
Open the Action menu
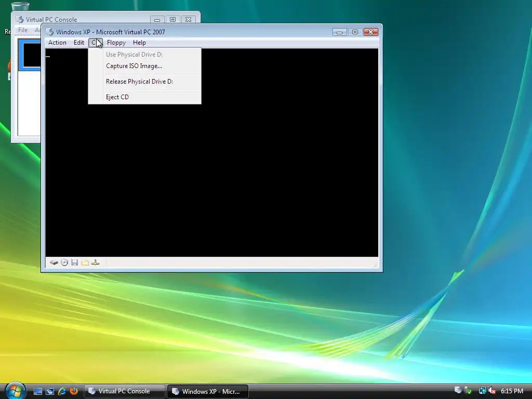57,43
